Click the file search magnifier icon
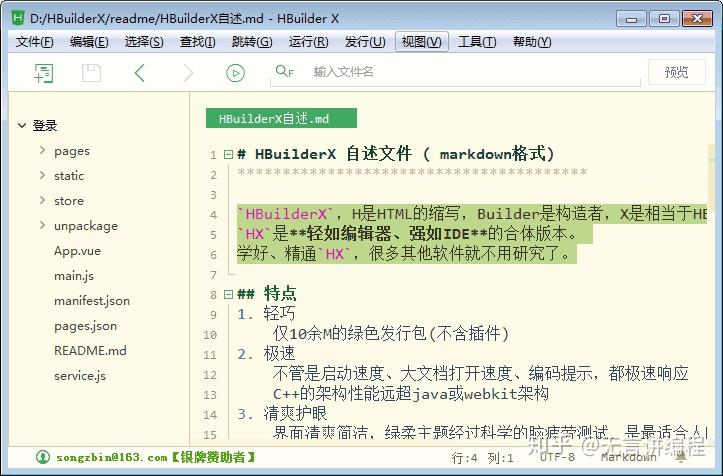 coord(284,71)
